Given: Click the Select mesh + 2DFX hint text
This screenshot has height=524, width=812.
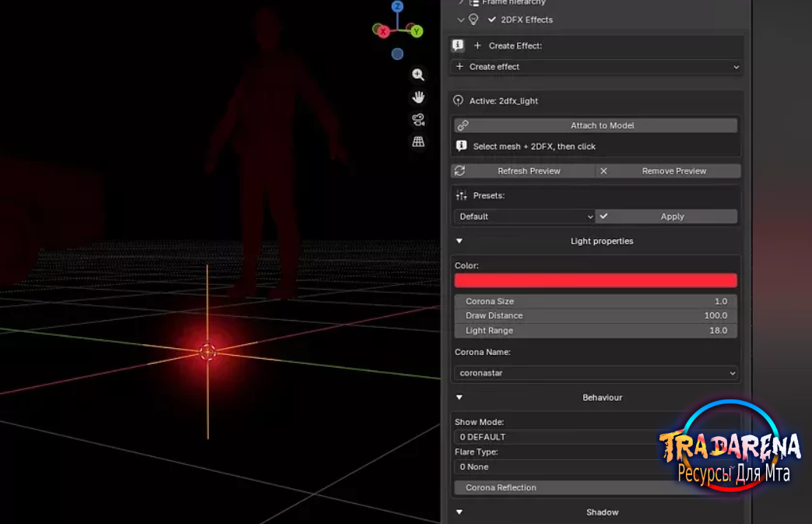Looking at the screenshot, I should coord(534,146).
